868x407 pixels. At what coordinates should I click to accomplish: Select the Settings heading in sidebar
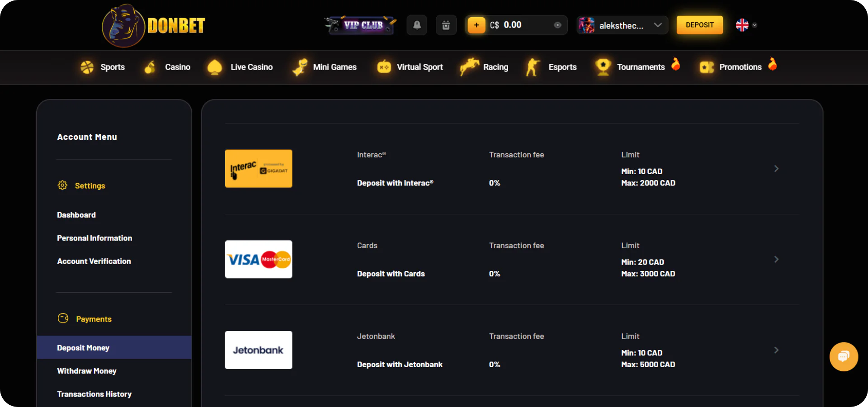pos(90,185)
